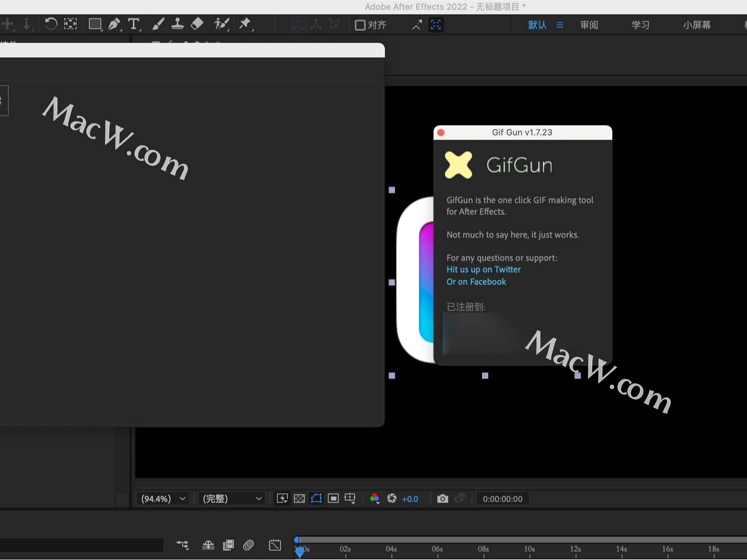This screenshot has width=747, height=560.
Task: Select the Puppet Pin tool
Action: [246, 24]
